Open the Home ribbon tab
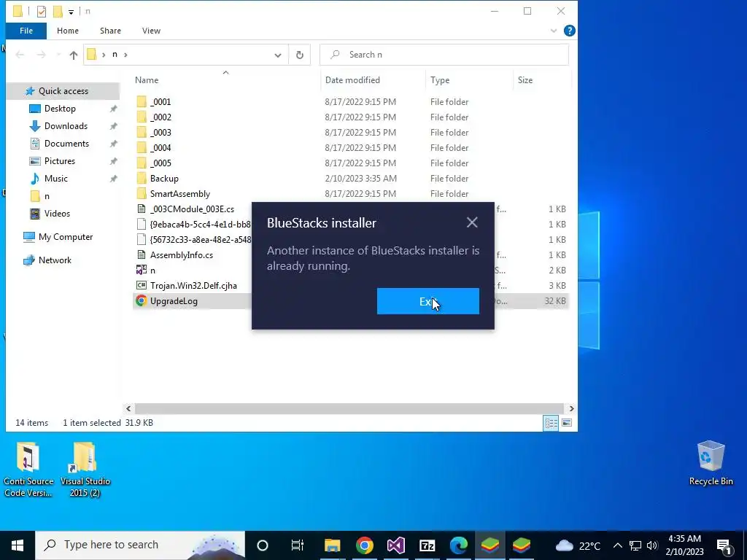747x560 pixels. [68, 31]
